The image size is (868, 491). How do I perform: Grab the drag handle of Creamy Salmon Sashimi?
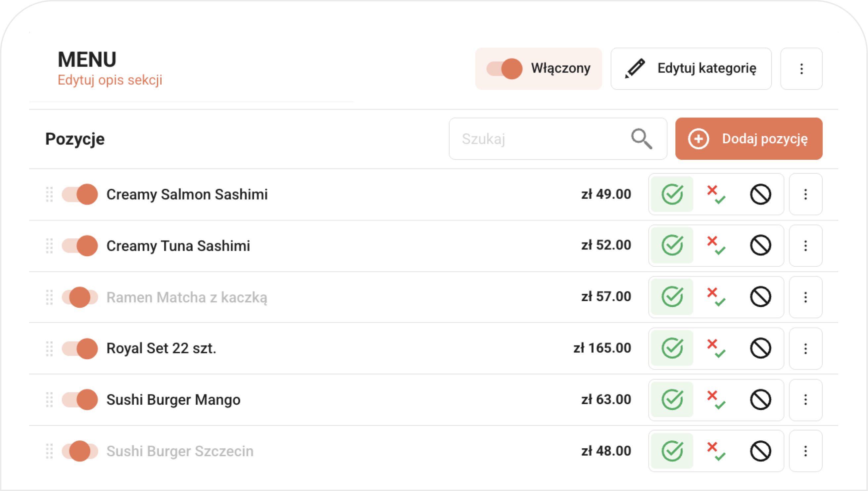49,194
